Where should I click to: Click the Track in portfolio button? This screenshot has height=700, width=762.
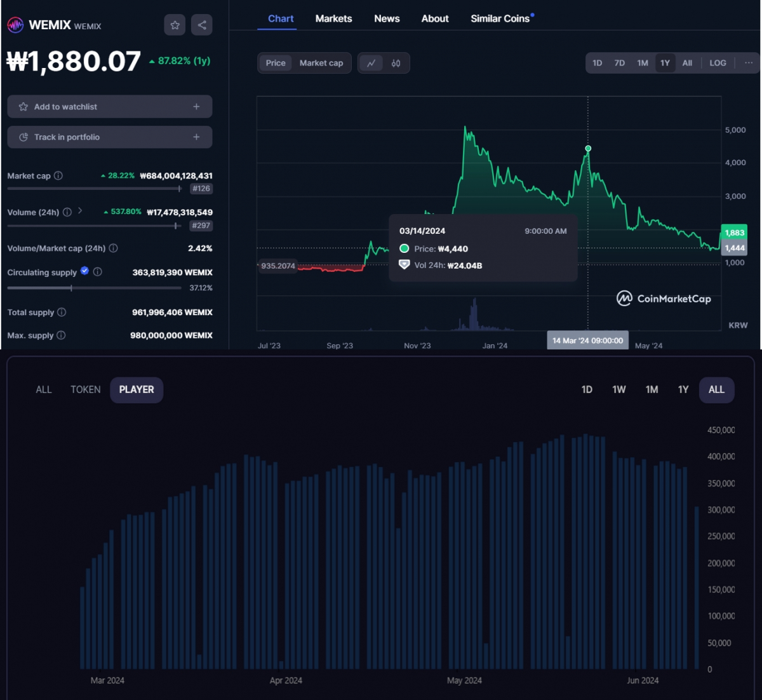tap(109, 137)
